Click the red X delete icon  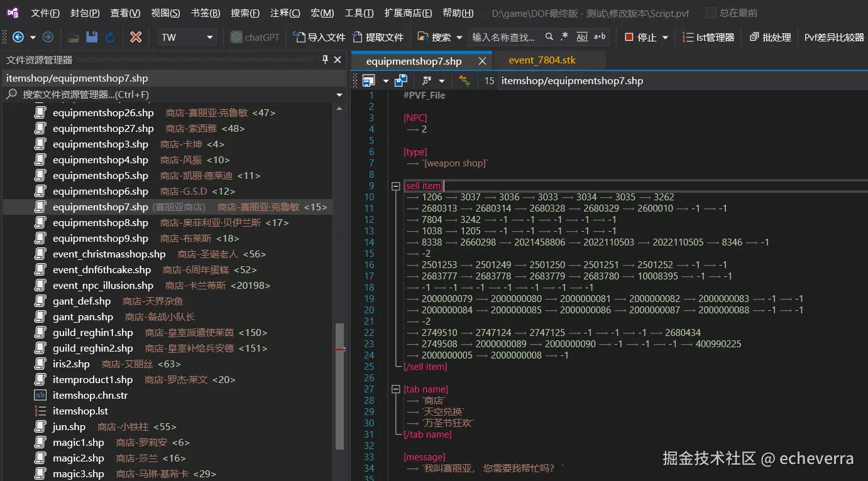tap(136, 37)
